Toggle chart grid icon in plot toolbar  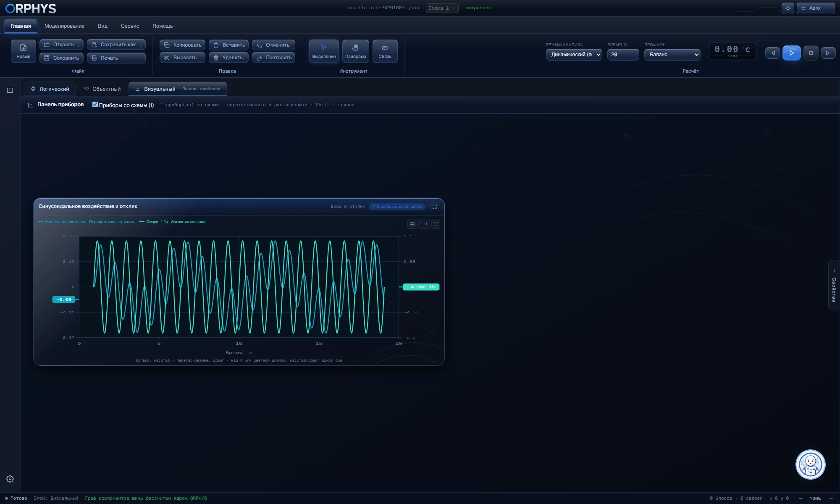click(412, 224)
